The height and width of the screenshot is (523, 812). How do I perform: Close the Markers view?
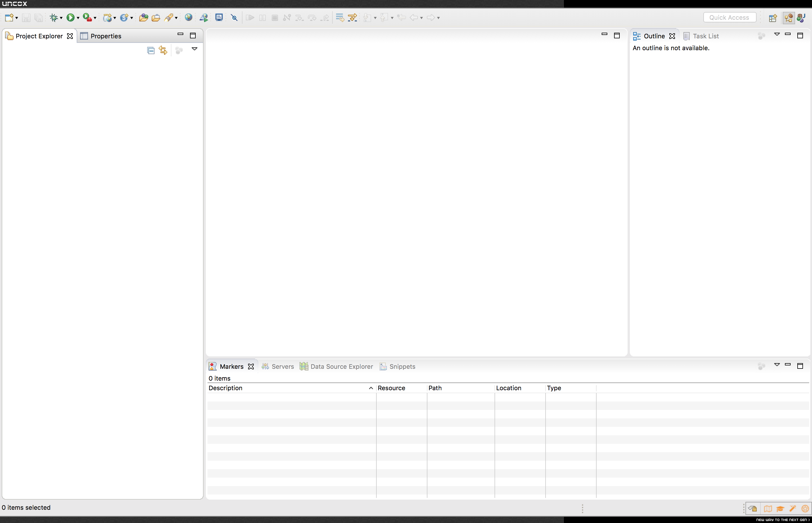pyautogui.click(x=251, y=367)
